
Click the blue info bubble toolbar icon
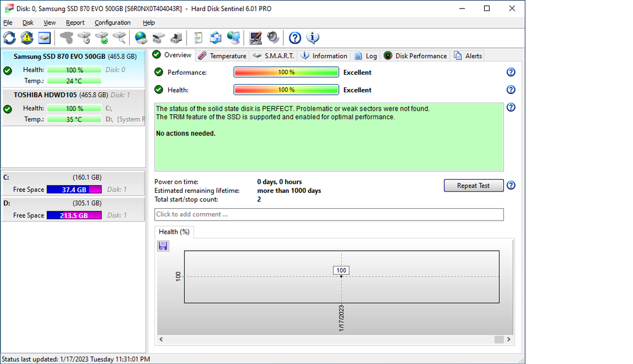pos(313,38)
